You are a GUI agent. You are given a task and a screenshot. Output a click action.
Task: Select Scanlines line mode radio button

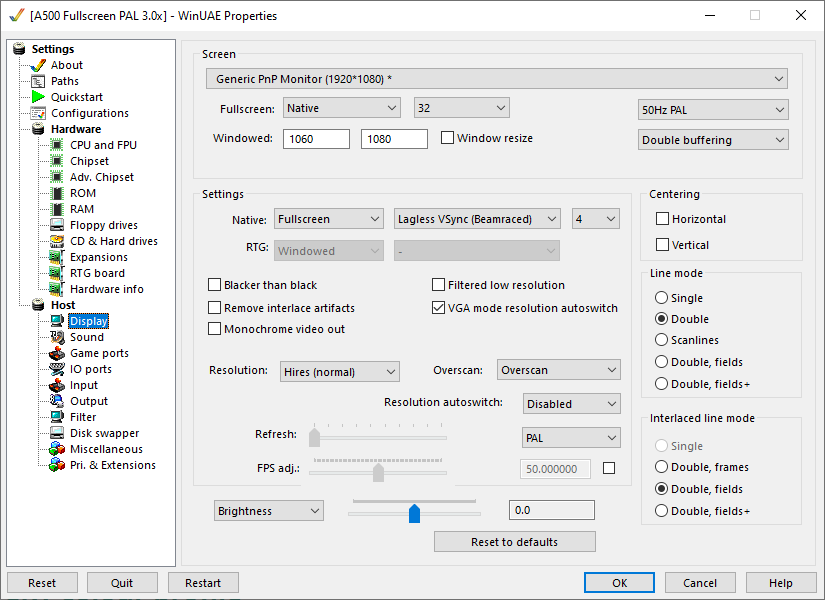click(661, 340)
